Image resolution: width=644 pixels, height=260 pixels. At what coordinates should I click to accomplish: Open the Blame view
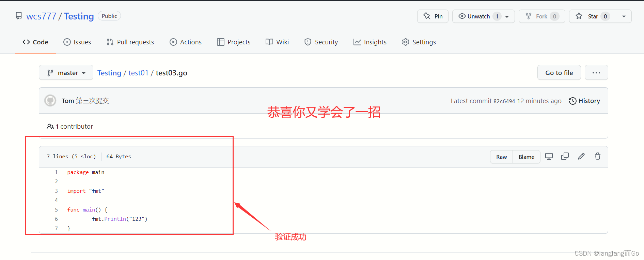527,157
